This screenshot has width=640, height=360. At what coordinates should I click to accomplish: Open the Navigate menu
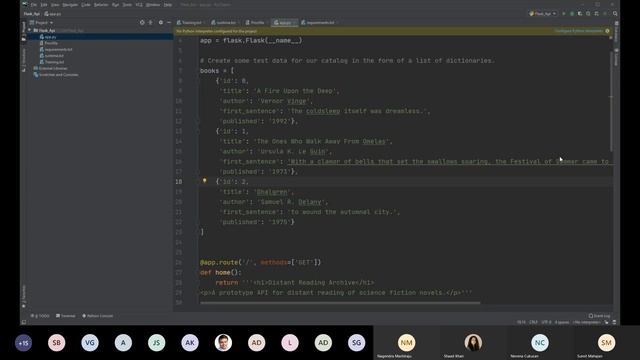click(70, 4)
